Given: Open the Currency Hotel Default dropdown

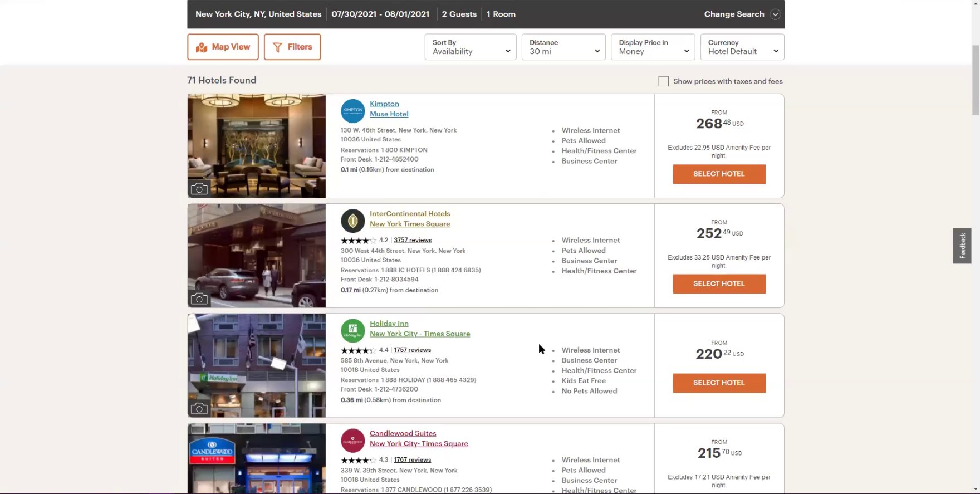Looking at the screenshot, I should coord(742,47).
